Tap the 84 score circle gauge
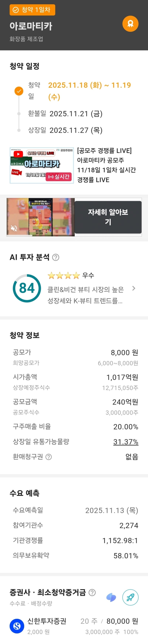 click(27, 288)
